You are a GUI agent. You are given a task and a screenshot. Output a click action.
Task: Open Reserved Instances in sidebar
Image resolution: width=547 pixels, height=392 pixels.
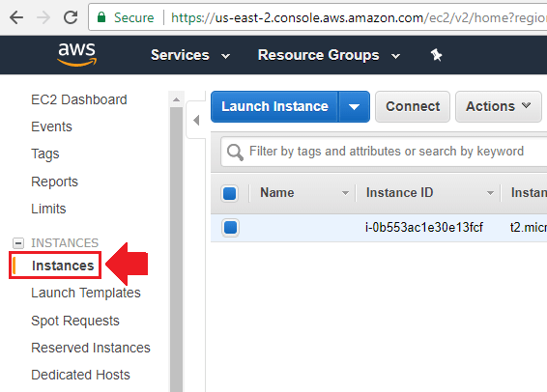[x=91, y=348]
